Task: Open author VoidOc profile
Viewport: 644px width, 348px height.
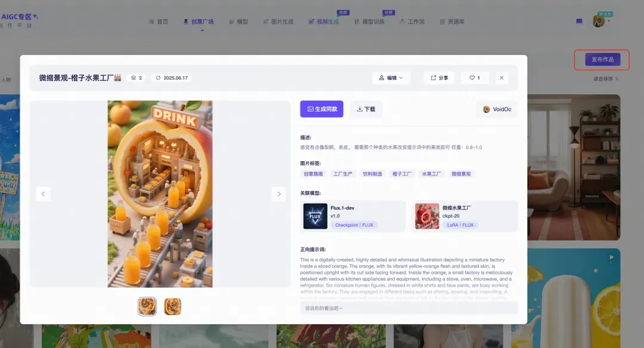Action: pyautogui.click(x=497, y=109)
